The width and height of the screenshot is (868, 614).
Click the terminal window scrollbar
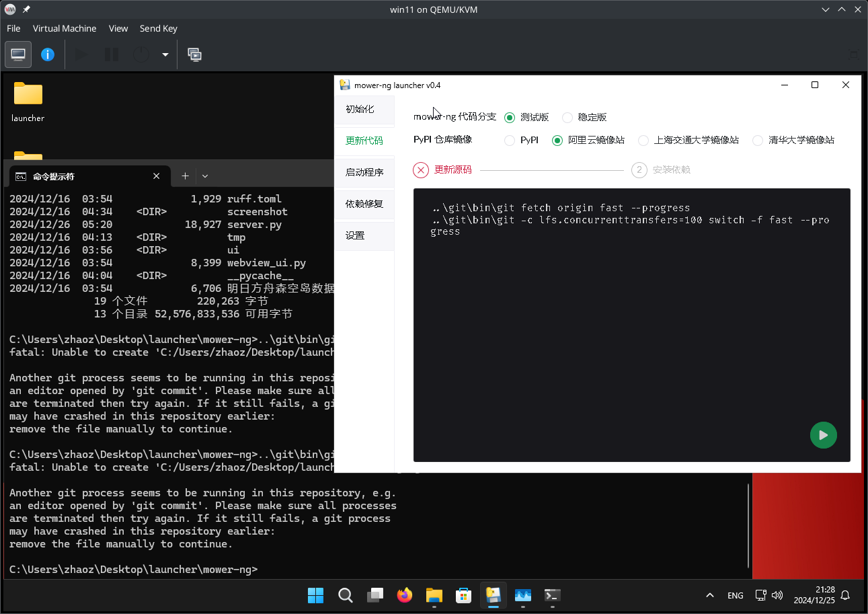pos(748,525)
